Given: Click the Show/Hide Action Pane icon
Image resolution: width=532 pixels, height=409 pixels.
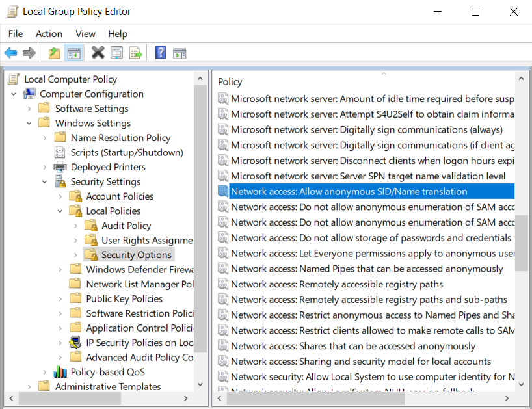Looking at the screenshot, I should tap(180, 52).
